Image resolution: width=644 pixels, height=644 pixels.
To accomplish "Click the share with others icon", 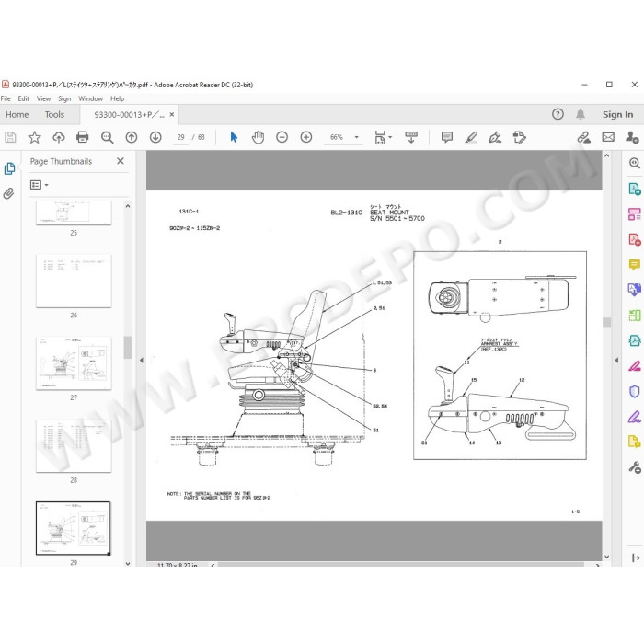I will [x=632, y=137].
